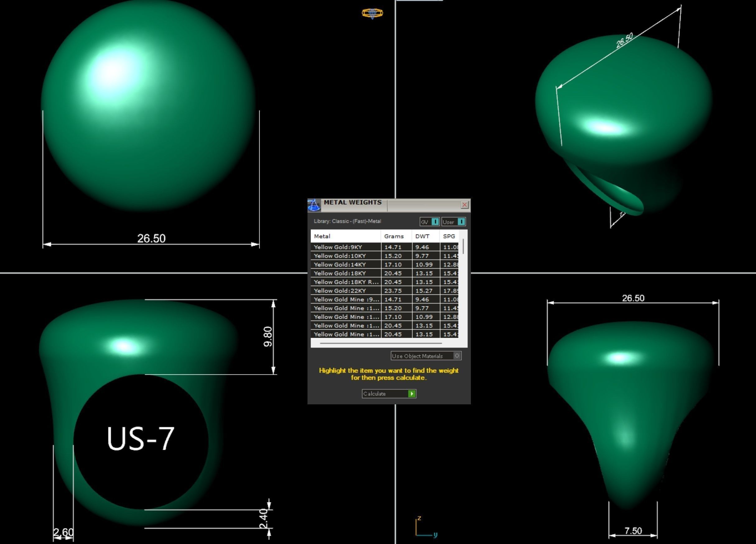756x544 pixels.
Task: Click the 26.50 dimension in top view
Action: (151, 238)
